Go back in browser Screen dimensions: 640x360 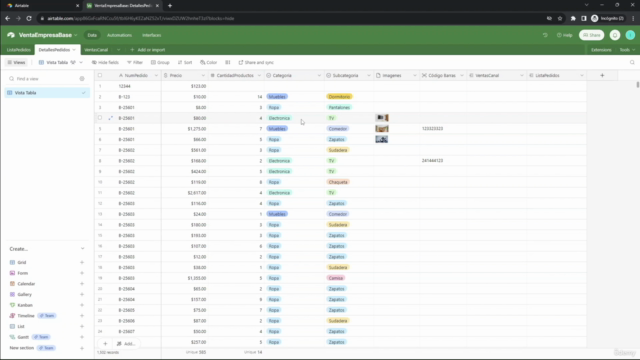(x=7, y=18)
